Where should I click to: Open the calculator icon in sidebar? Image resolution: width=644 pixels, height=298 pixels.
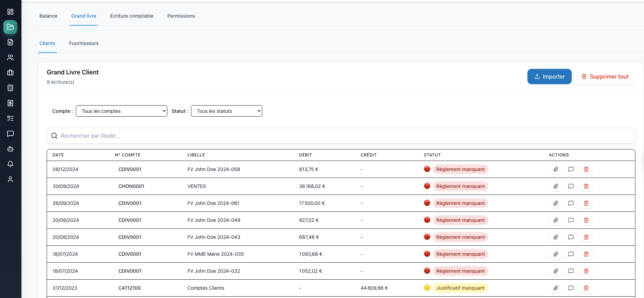click(10, 88)
